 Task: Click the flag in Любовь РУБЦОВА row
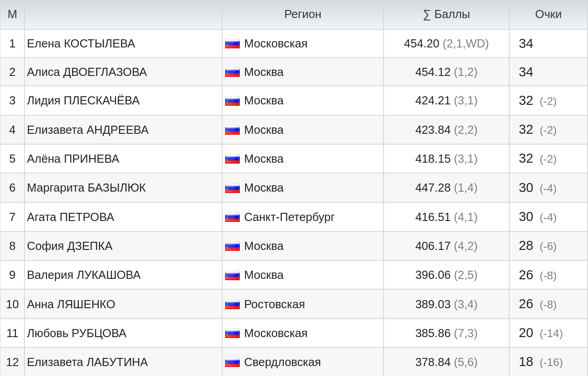(232, 334)
